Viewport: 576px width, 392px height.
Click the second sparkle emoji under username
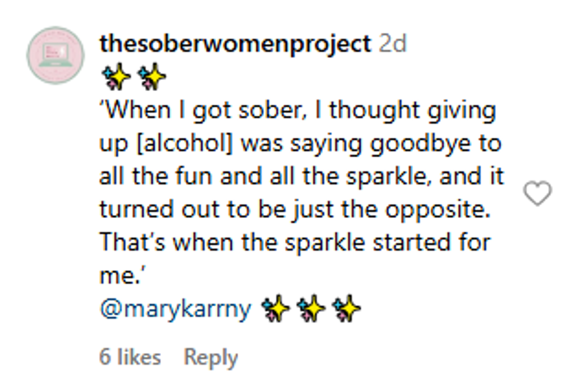(152, 77)
